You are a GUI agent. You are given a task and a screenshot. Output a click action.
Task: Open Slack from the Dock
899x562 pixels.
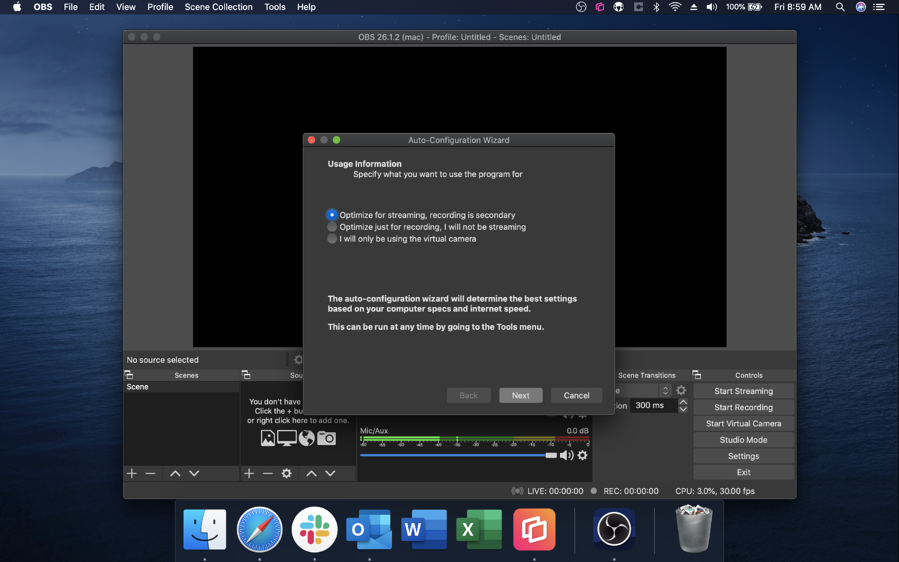(x=314, y=529)
